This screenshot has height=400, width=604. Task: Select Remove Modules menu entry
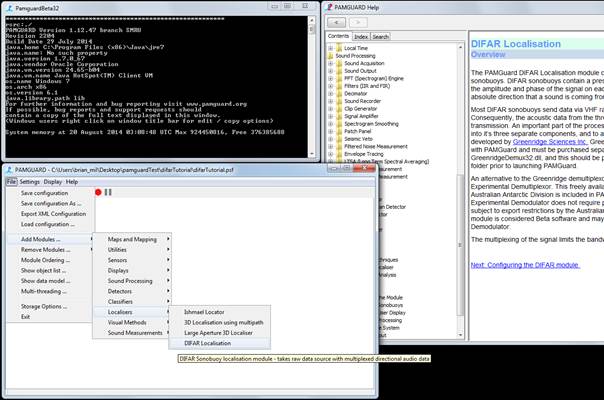point(50,250)
